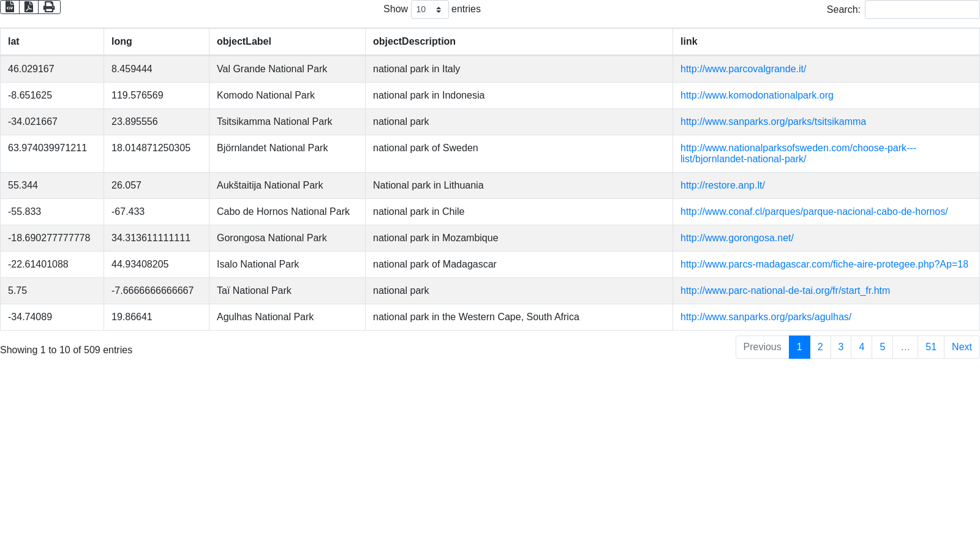Screen dimensions: 980x551
Task: Export the table as CSV
Action: (10, 7)
